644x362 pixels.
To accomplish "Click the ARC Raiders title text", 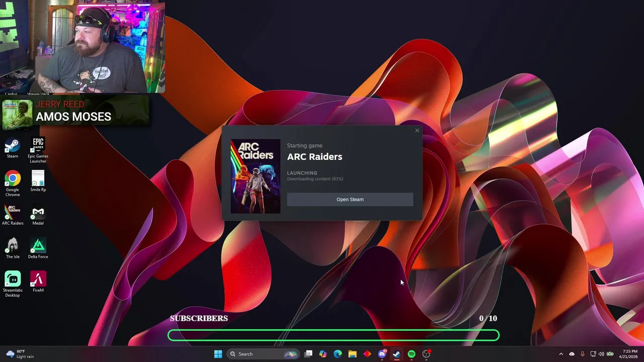I will click(314, 157).
